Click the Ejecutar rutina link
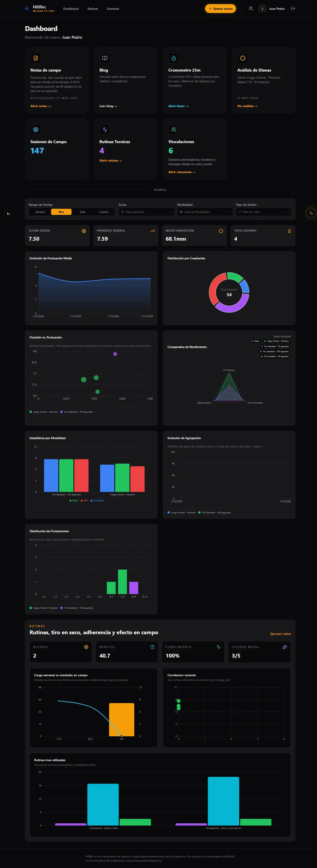Viewport: 317px width, 868px height. tap(281, 634)
